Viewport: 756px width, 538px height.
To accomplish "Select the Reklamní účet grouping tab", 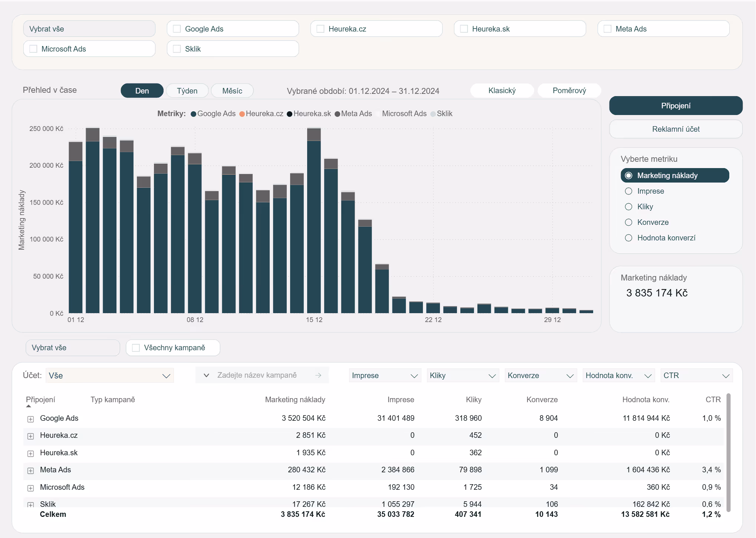I will tap(676, 129).
